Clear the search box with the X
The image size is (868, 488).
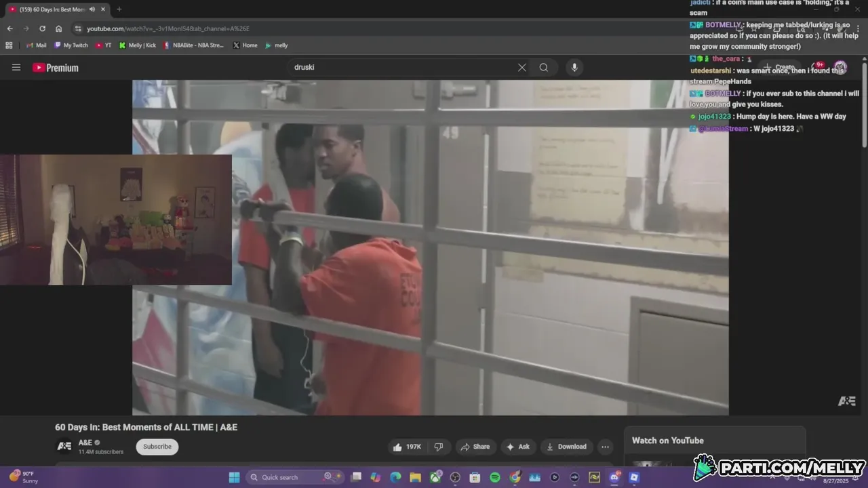[522, 67]
